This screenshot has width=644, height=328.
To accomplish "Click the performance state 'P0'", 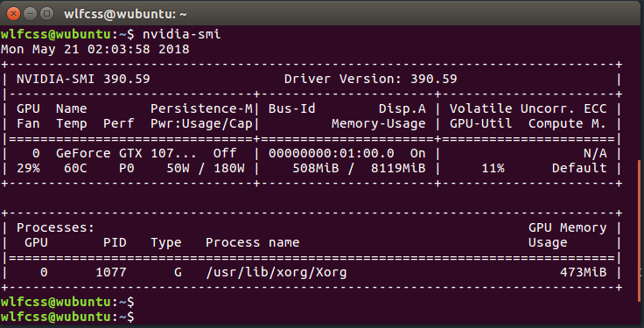I will point(127,168).
